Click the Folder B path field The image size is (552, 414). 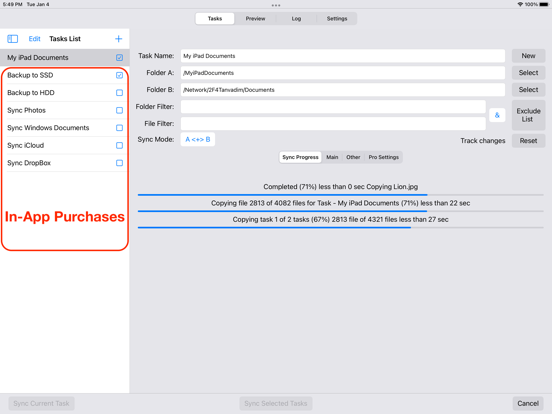[343, 90]
